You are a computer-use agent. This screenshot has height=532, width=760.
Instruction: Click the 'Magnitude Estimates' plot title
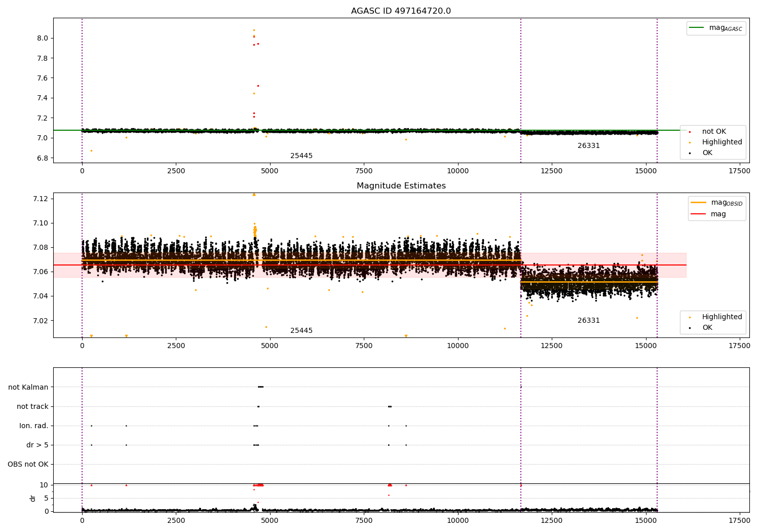click(x=401, y=186)
